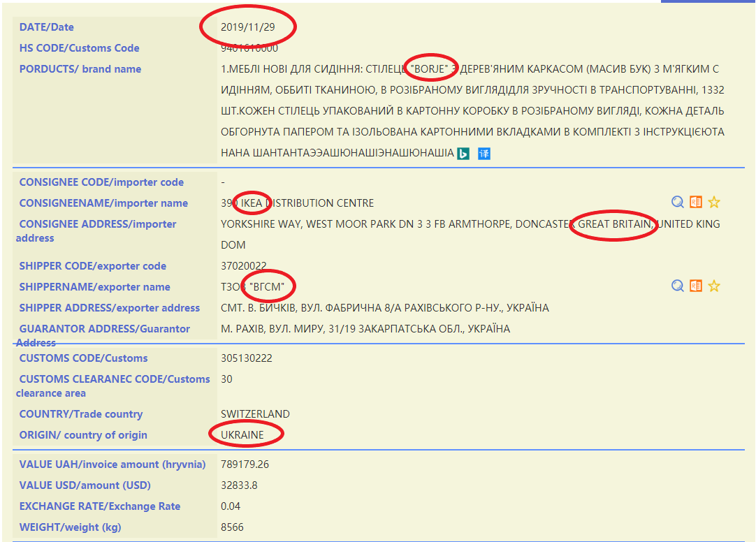Image resolution: width=756 pixels, height=542 pixels.
Task: Open the orange contact card icon for shipper ВГСМ
Action: [696, 286]
